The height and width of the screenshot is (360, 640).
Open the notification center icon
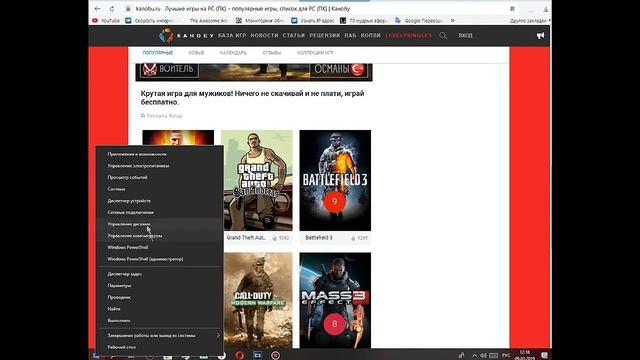tap(544, 356)
